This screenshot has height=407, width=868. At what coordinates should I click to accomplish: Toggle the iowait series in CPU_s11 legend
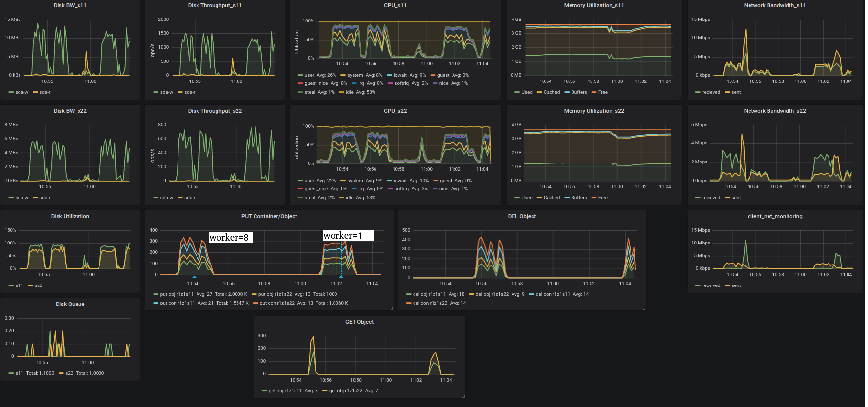click(400, 75)
